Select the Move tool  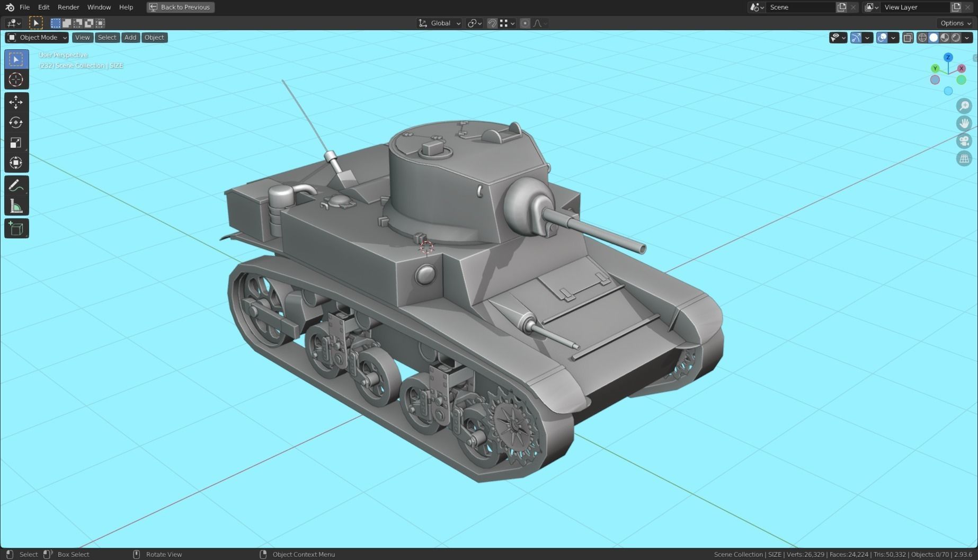pyautogui.click(x=16, y=102)
